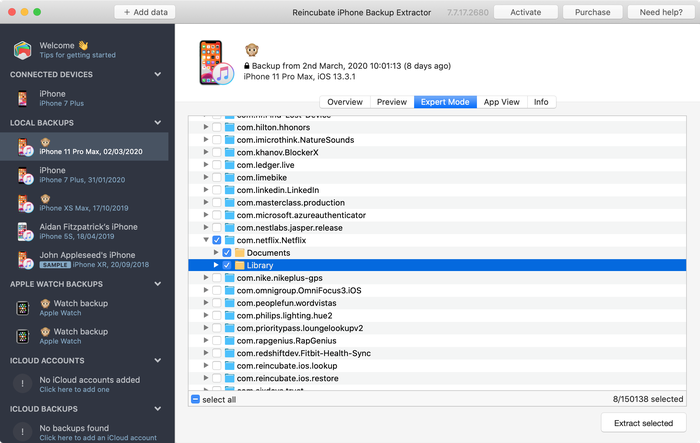Switch to the Preview tab
Viewport: 700px width, 443px height.
(x=392, y=102)
